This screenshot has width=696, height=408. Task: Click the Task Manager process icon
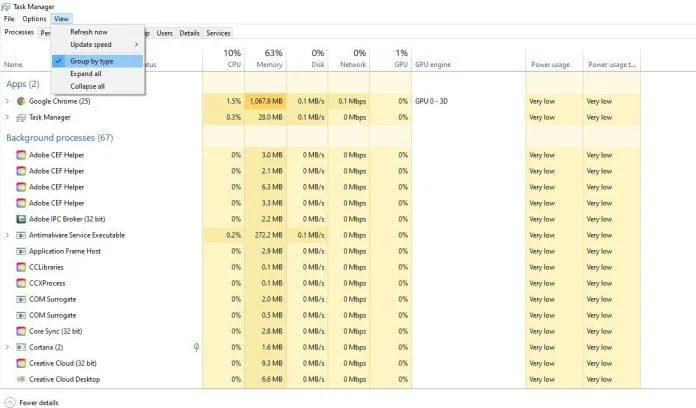(21, 117)
